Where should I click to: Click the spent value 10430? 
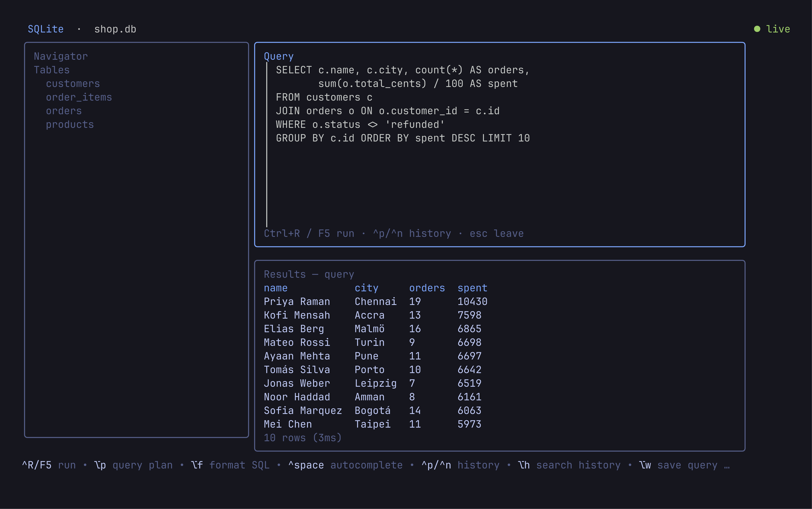[472, 302]
